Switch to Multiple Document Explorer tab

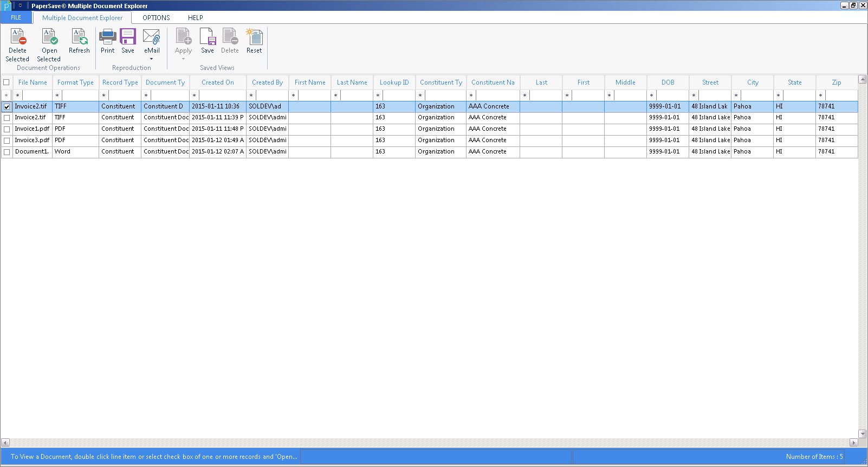pos(82,18)
